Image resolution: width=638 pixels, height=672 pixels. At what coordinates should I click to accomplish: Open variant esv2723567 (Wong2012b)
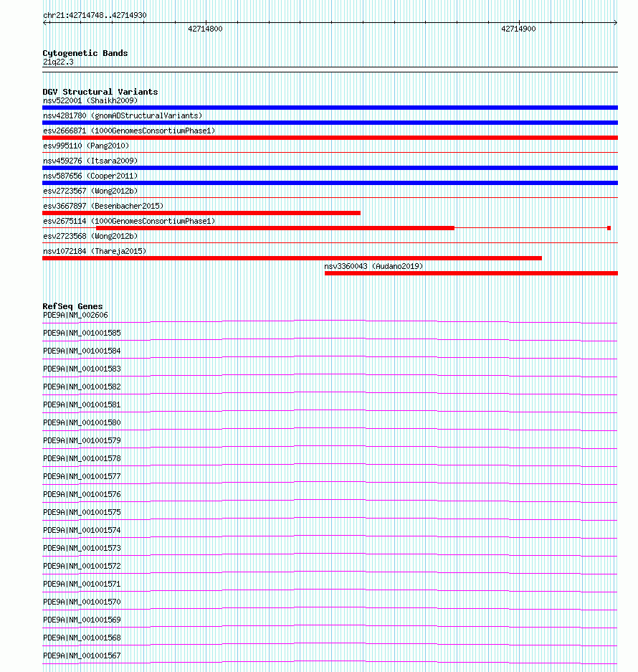pyautogui.click(x=90, y=191)
